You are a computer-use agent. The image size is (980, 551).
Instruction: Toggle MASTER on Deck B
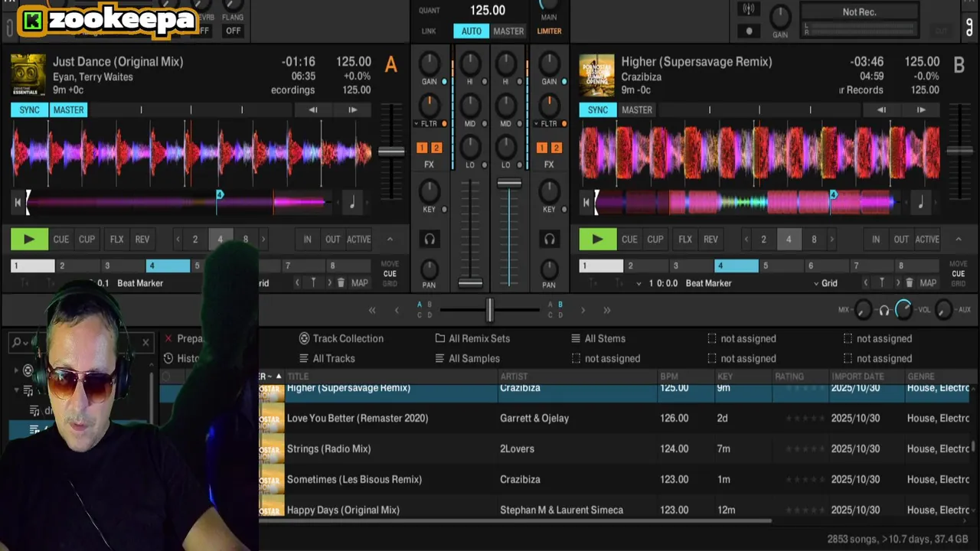(x=637, y=110)
